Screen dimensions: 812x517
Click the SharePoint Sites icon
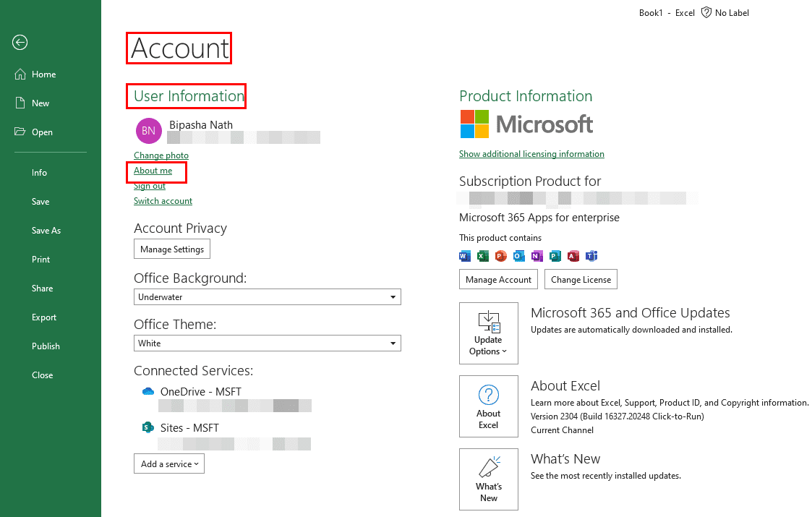(x=148, y=427)
